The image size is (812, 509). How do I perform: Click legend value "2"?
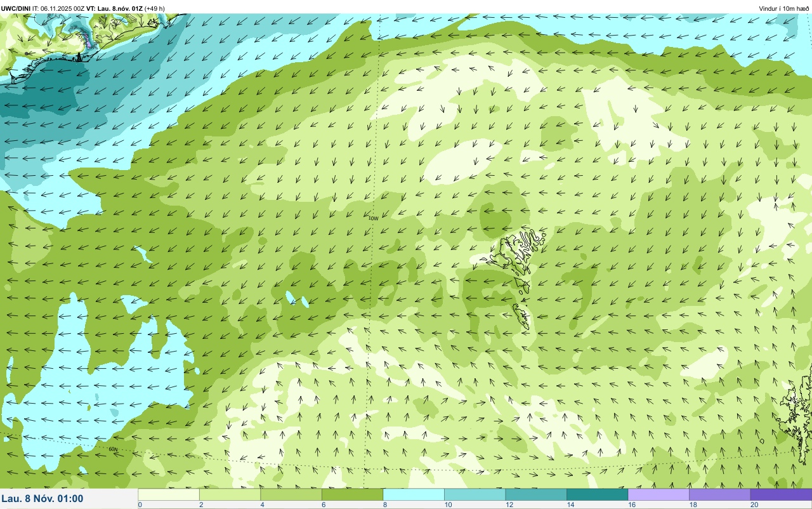coord(200,505)
